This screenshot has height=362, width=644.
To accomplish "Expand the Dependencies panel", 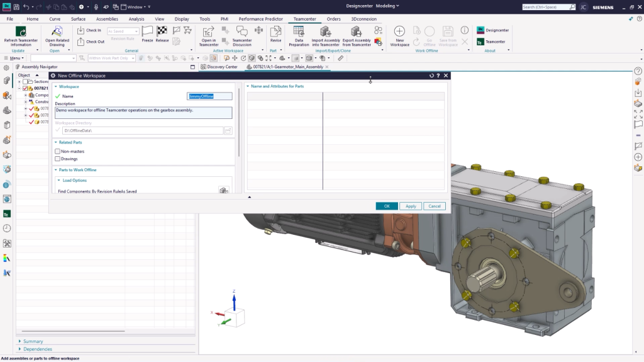I will tap(19, 349).
